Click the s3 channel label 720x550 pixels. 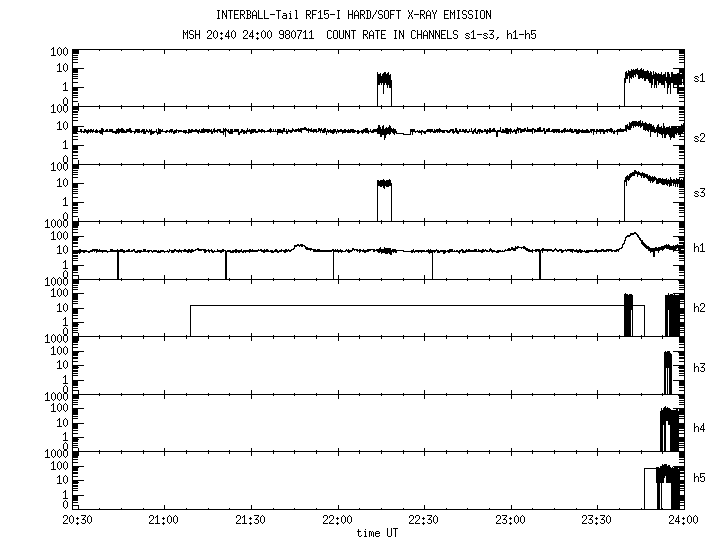[x=699, y=193]
